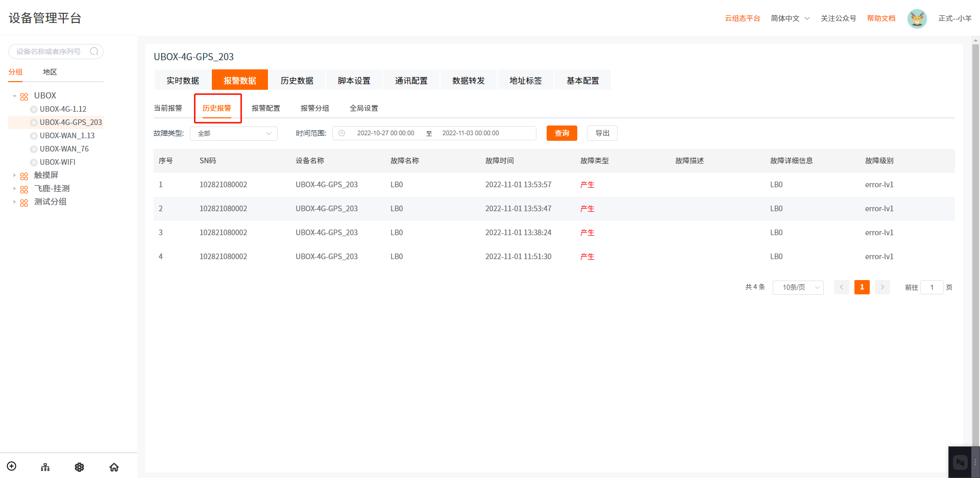The image size is (980, 478).
Task: Open the settings gear icon at bottom
Action: pos(79,467)
